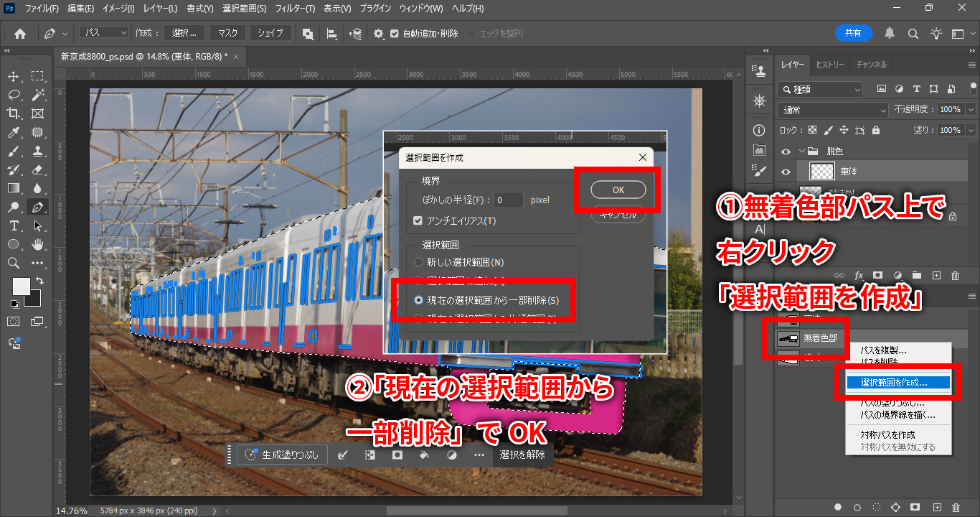Click the foreground color swatch
The width and height of the screenshot is (980, 517).
[x=22, y=287]
